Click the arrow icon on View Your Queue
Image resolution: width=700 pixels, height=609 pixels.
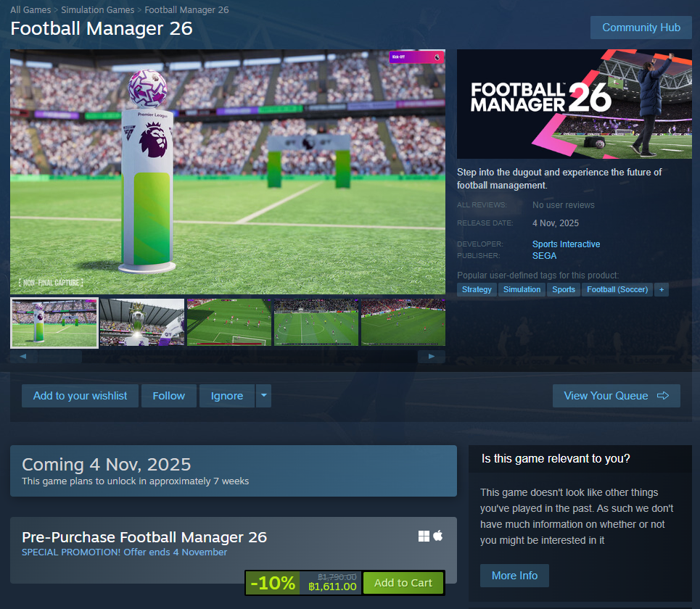[x=663, y=396]
